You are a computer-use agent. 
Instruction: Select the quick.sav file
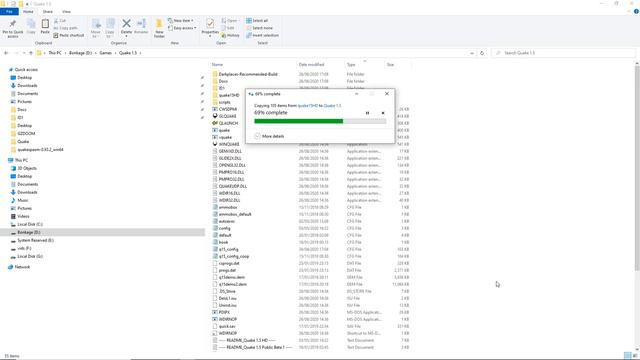click(x=227, y=327)
